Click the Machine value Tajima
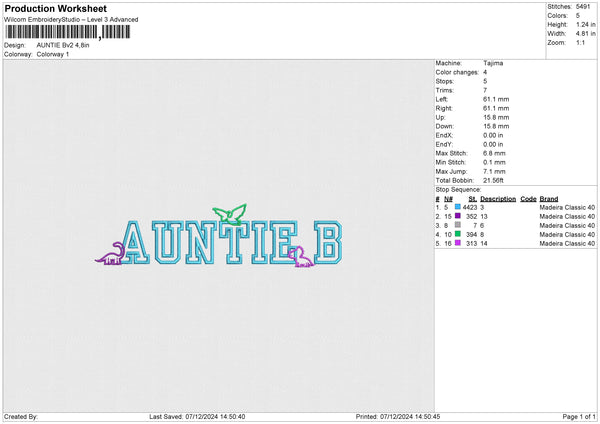The width and height of the screenshot is (600, 424). click(x=492, y=63)
